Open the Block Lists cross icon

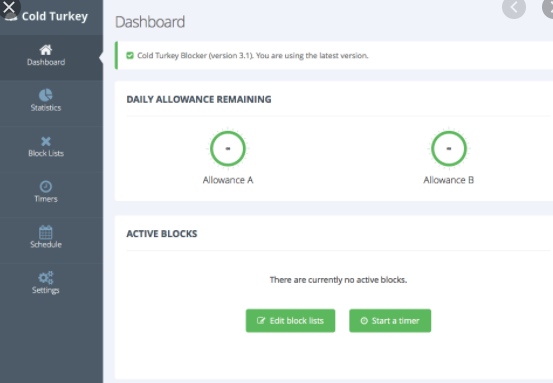[46, 141]
